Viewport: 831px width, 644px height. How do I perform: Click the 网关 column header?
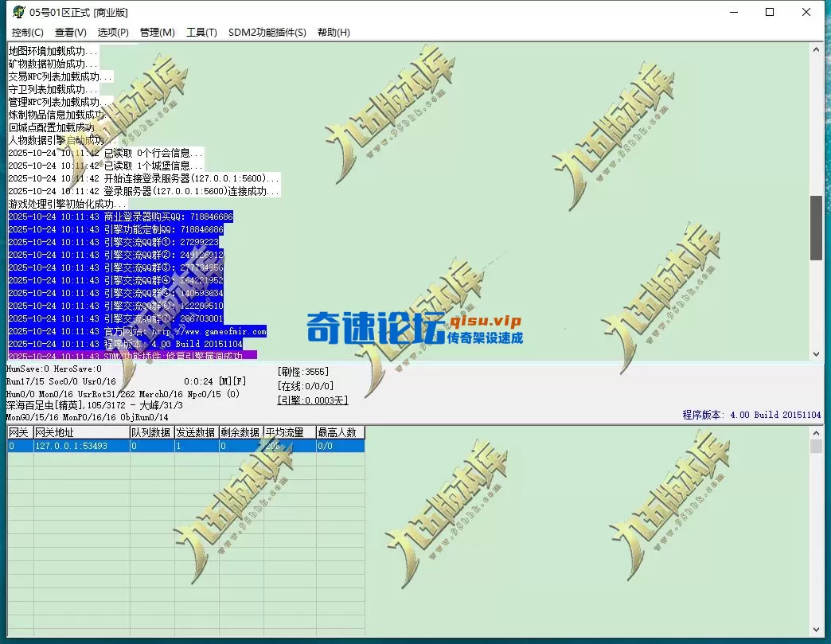tap(20, 432)
